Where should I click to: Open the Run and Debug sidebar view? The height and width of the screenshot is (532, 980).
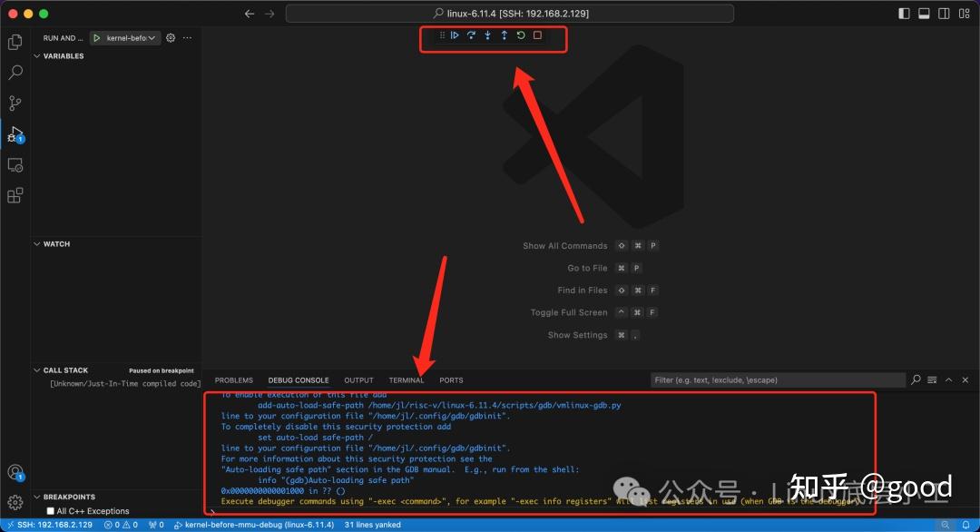[x=15, y=133]
